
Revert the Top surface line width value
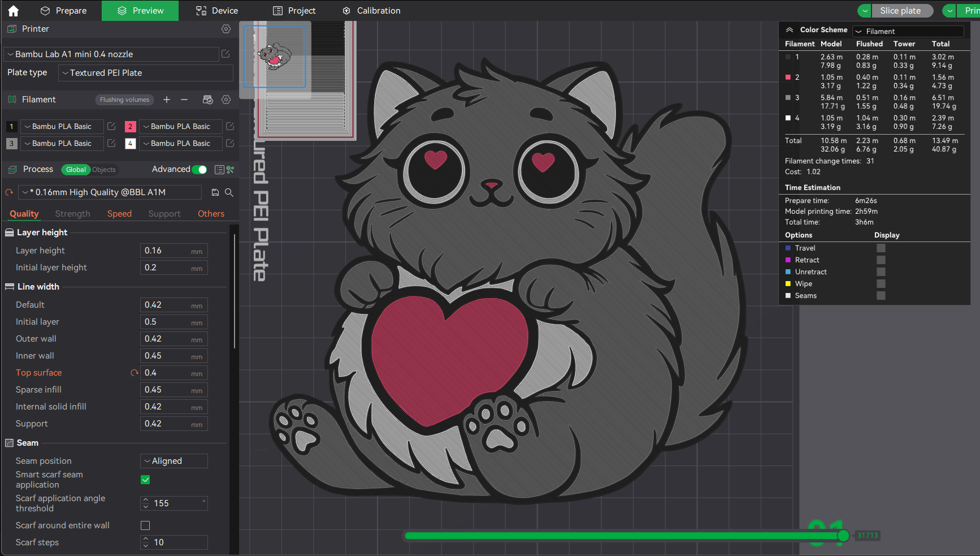pos(135,373)
